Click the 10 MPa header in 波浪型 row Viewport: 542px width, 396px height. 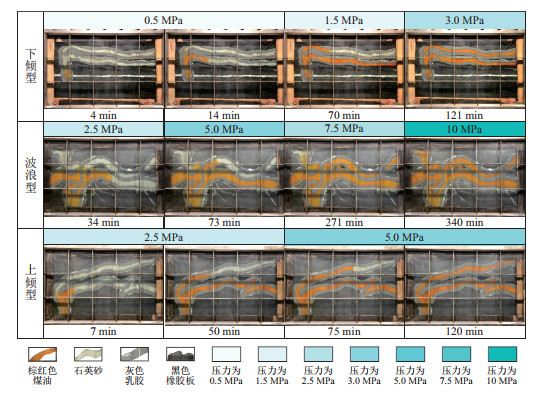[465, 129]
